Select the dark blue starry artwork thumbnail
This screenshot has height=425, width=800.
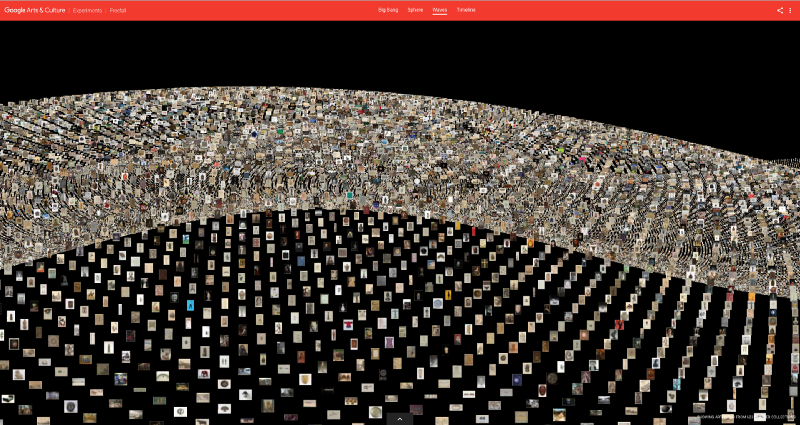(x=516, y=380)
